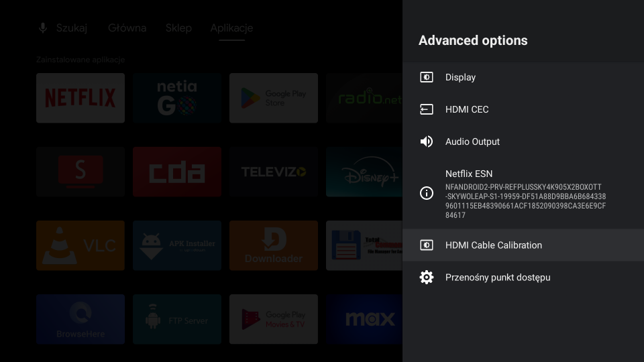Open the FTP Server app tile
644x362 pixels.
pos(177,319)
